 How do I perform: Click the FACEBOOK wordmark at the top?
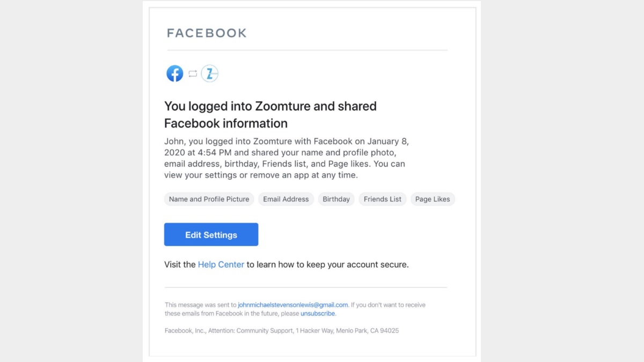[x=207, y=33]
